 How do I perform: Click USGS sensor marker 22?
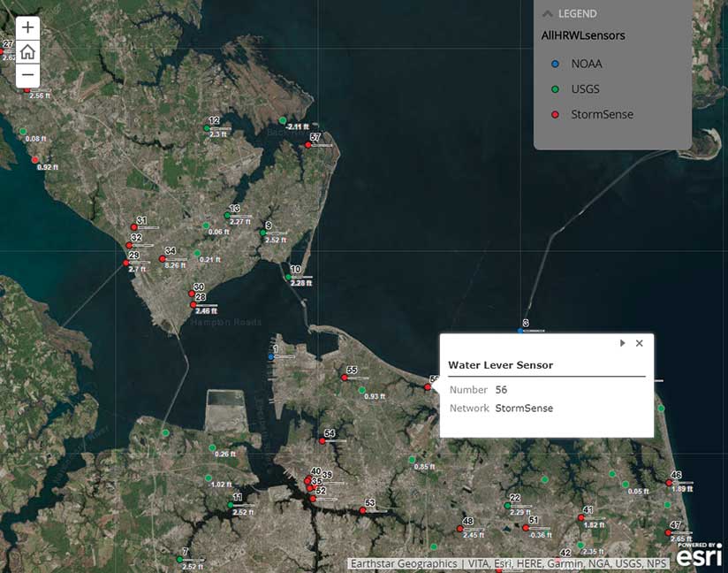click(507, 505)
